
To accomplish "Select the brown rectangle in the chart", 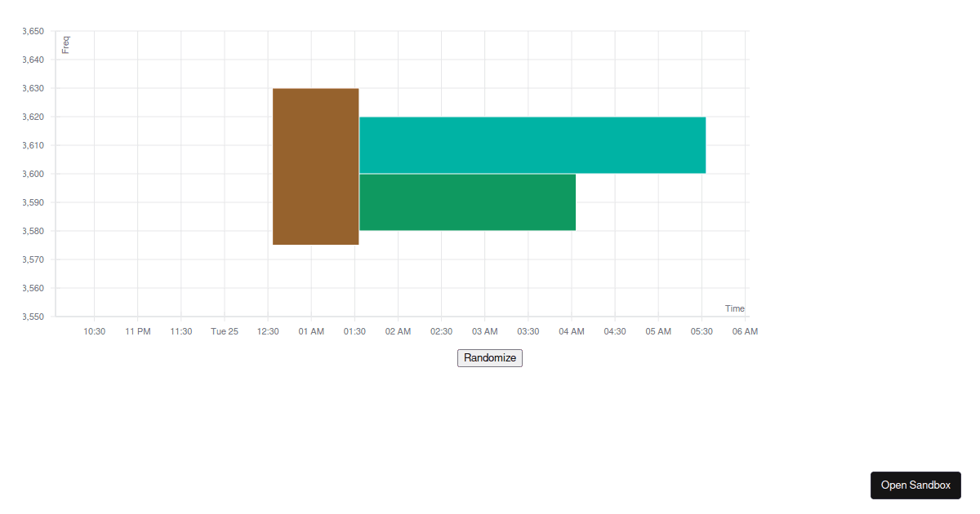I will [315, 166].
